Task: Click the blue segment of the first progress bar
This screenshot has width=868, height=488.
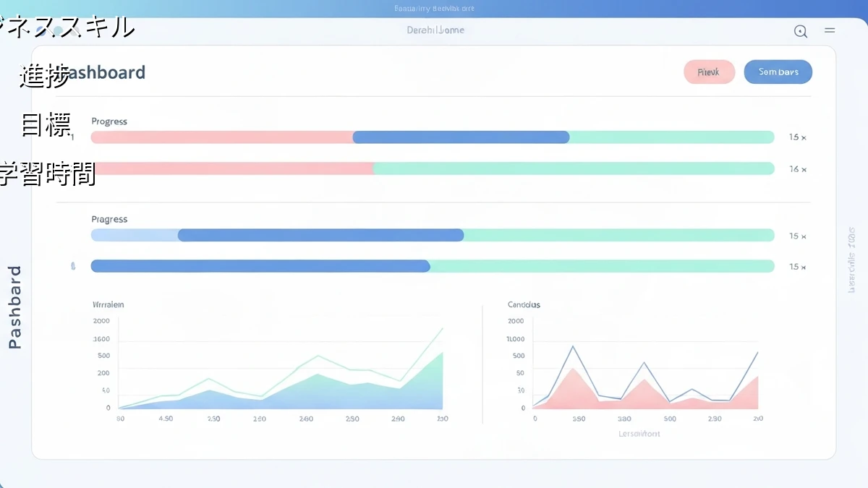Action: coord(461,137)
